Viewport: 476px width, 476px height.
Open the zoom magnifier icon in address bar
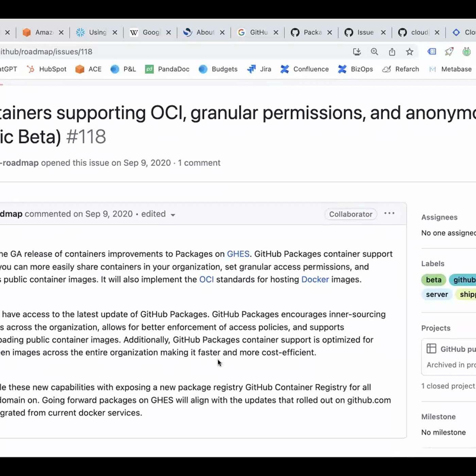click(374, 52)
